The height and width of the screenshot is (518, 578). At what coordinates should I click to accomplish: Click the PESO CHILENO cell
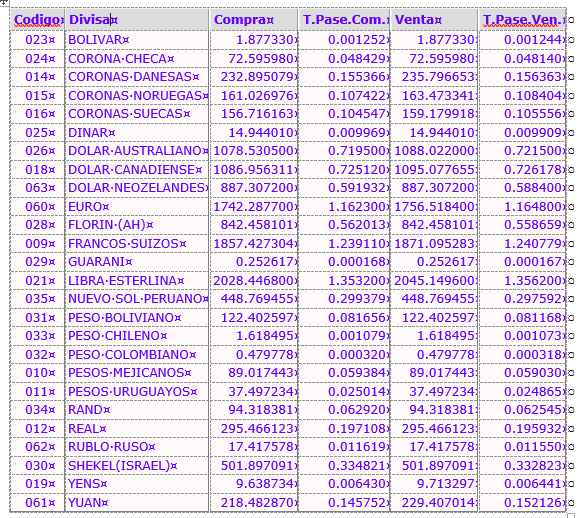point(137,336)
